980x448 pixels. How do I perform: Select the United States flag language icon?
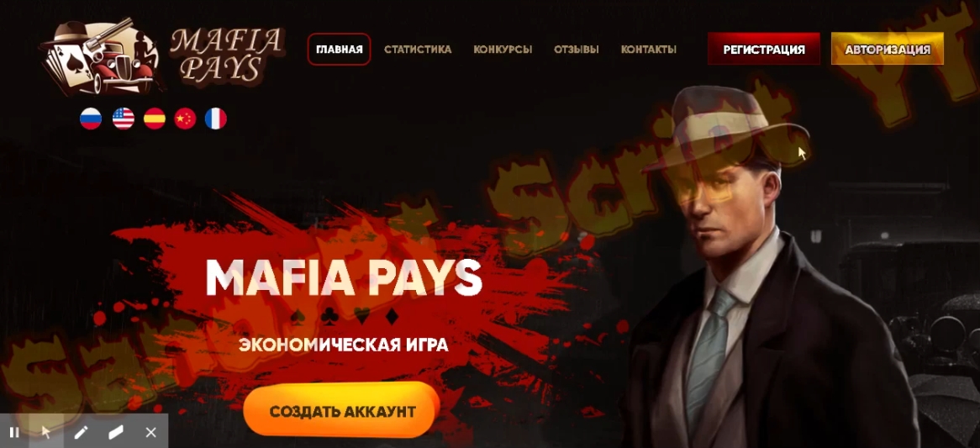click(123, 118)
